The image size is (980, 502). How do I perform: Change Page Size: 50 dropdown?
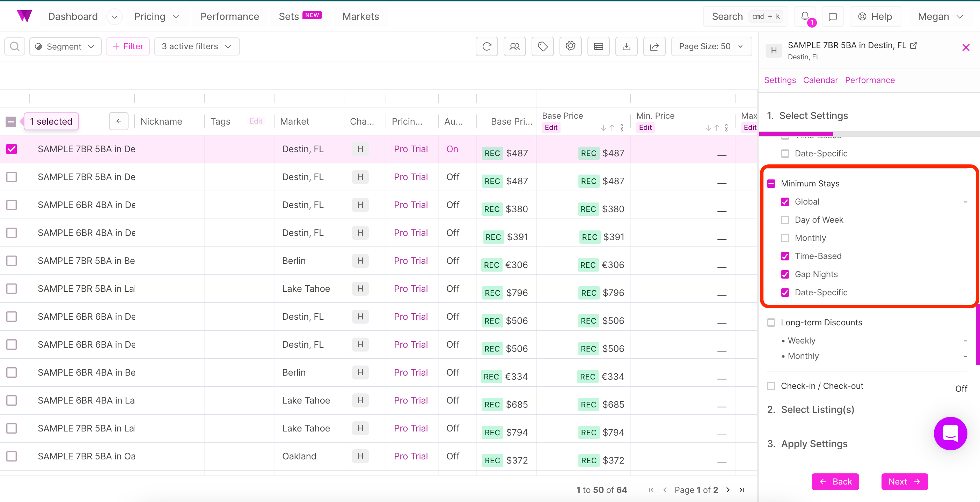[x=711, y=46]
